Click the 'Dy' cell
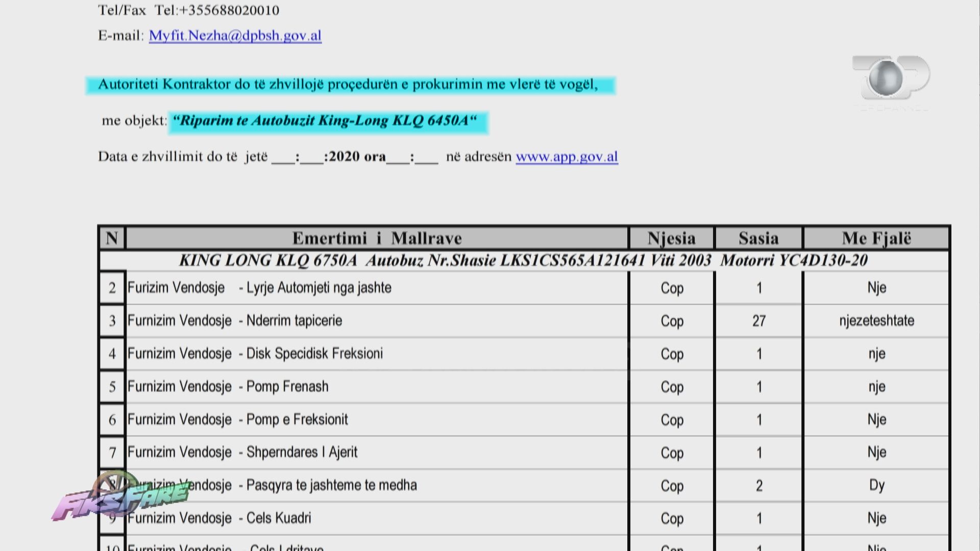The width and height of the screenshot is (980, 551). point(876,486)
